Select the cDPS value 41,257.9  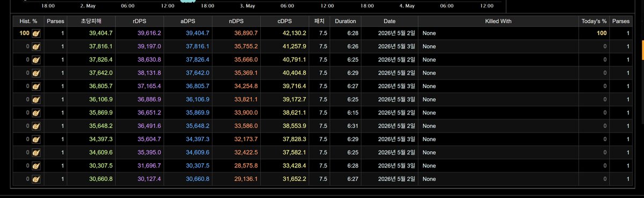[x=295, y=47]
